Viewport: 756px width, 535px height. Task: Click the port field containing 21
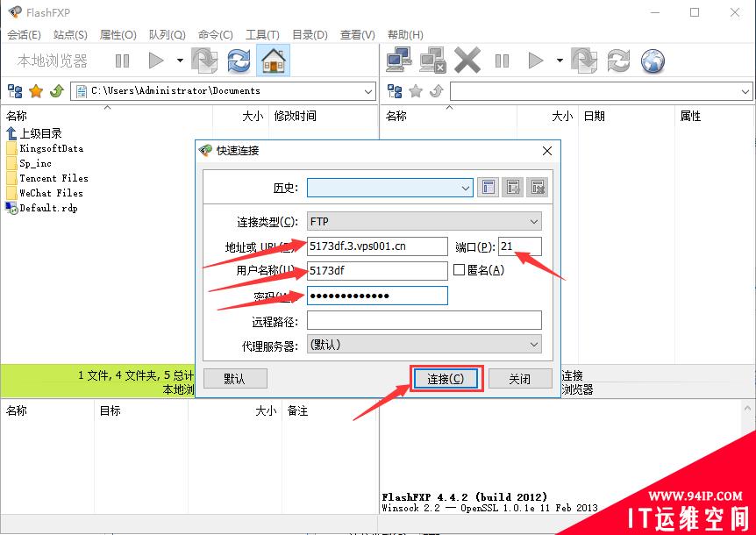pyautogui.click(x=520, y=246)
